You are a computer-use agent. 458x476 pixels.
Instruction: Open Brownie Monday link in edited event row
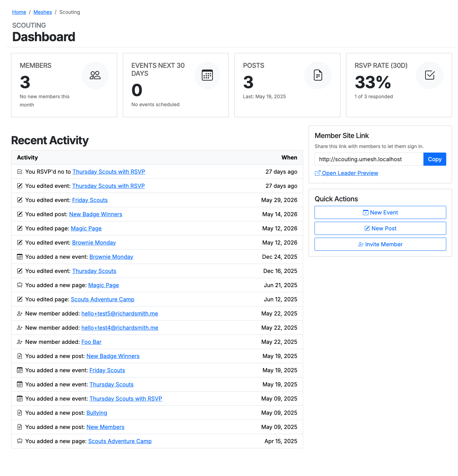click(94, 242)
